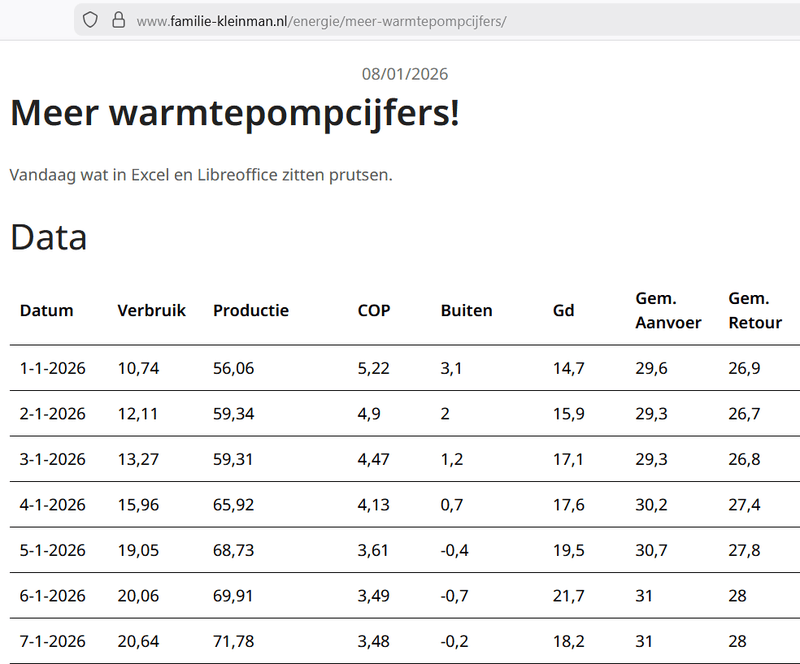Click the 'COP' column header
The image size is (800, 664).
coord(374,310)
